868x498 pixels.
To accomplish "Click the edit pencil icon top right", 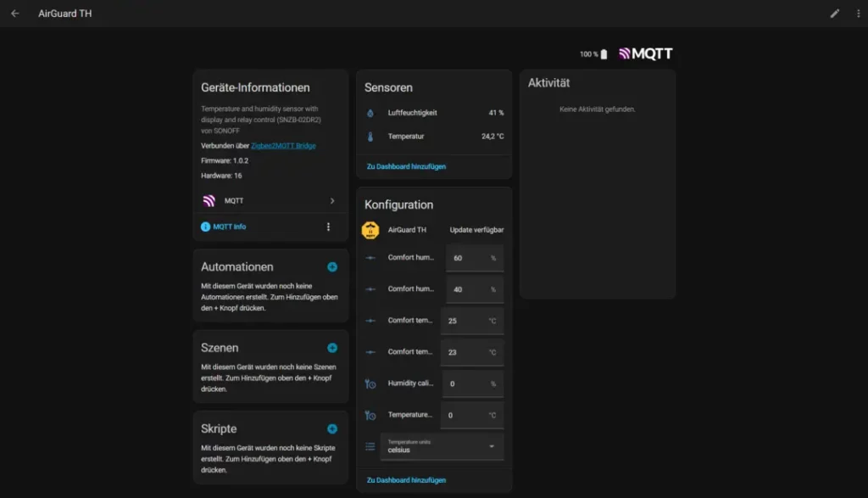I will click(x=834, y=14).
